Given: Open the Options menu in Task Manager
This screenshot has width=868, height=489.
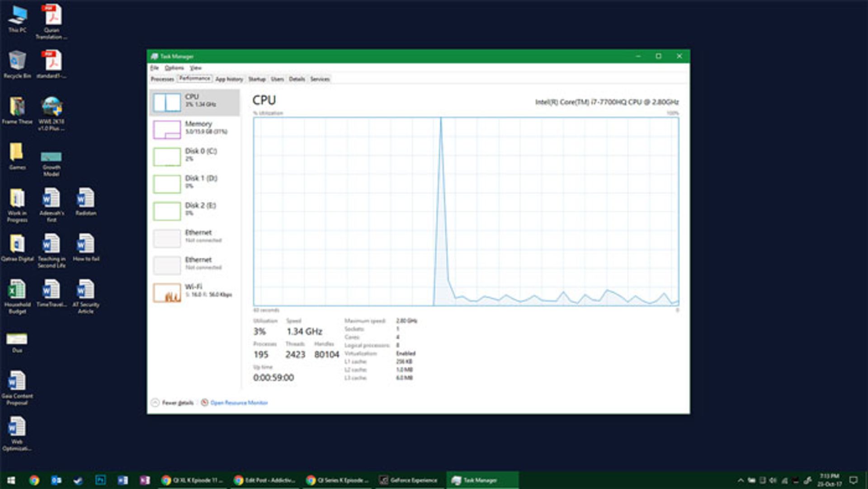Looking at the screenshot, I should click(x=174, y=68).
